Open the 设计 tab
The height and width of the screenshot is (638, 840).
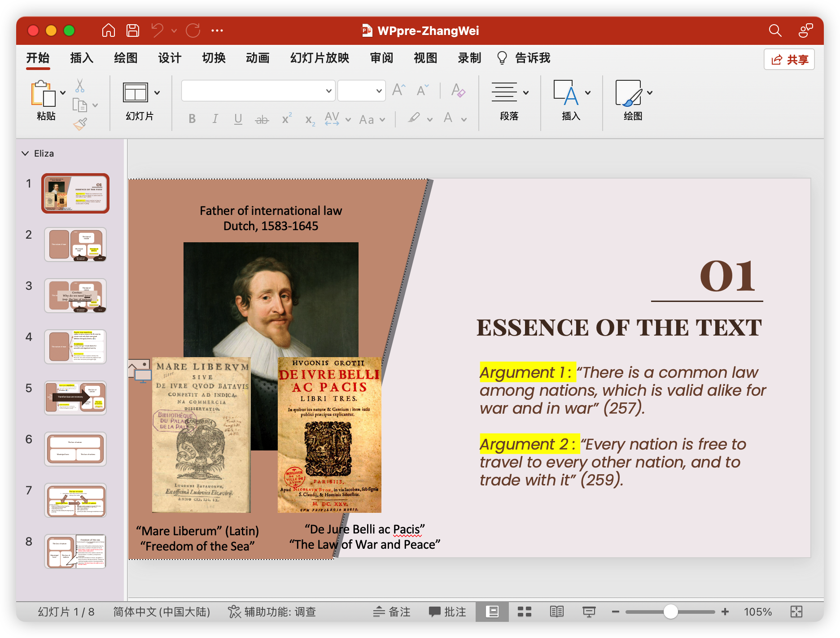170,58
